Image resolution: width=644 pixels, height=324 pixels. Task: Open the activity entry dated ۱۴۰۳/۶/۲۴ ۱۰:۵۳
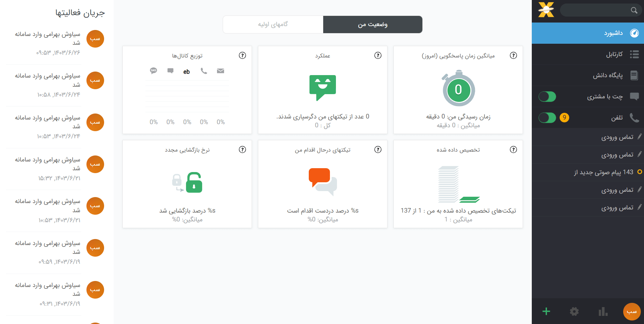coord(48,127)
